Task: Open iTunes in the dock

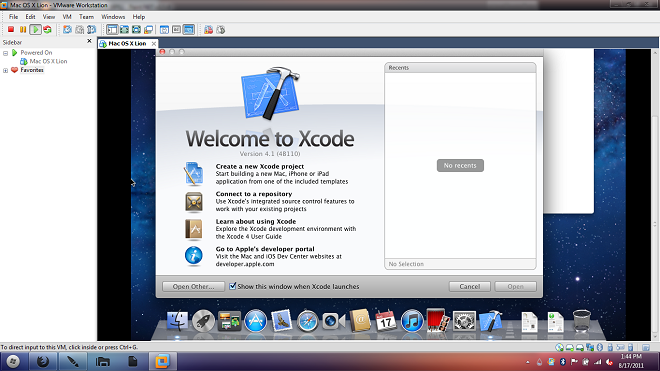Action: [x=412, y=321]
